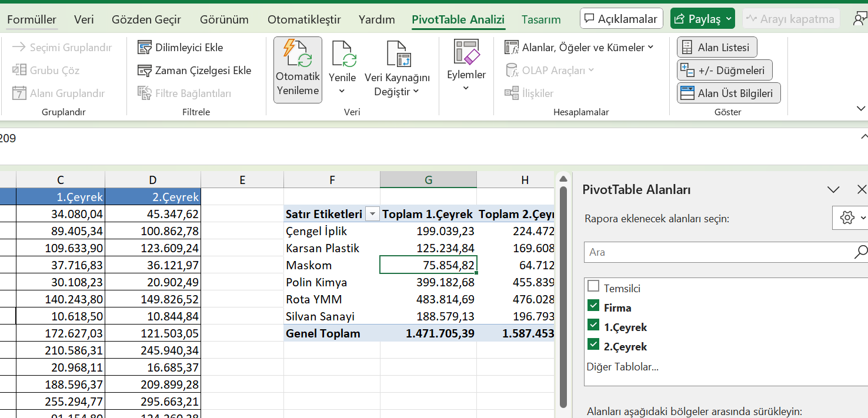Uncheck the Firma field checkbox
Image resolution: width=868 pixels, height=418 pixels.
(593, 306)
